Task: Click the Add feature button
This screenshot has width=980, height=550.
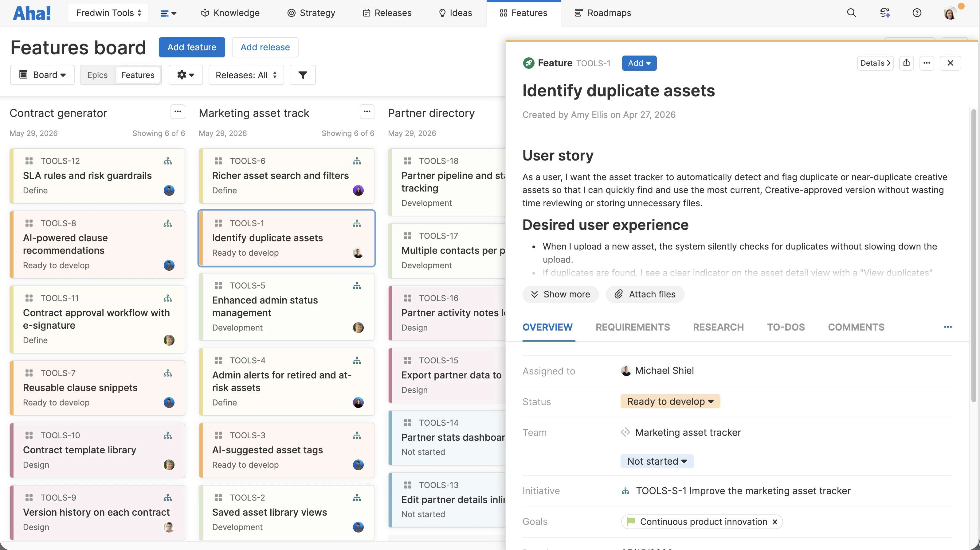Action: coord(192,47)
